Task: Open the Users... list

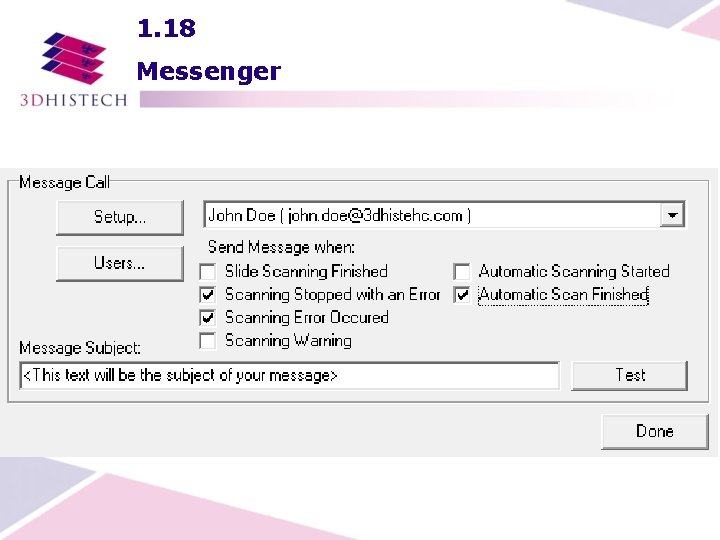Action: point(120,263)
